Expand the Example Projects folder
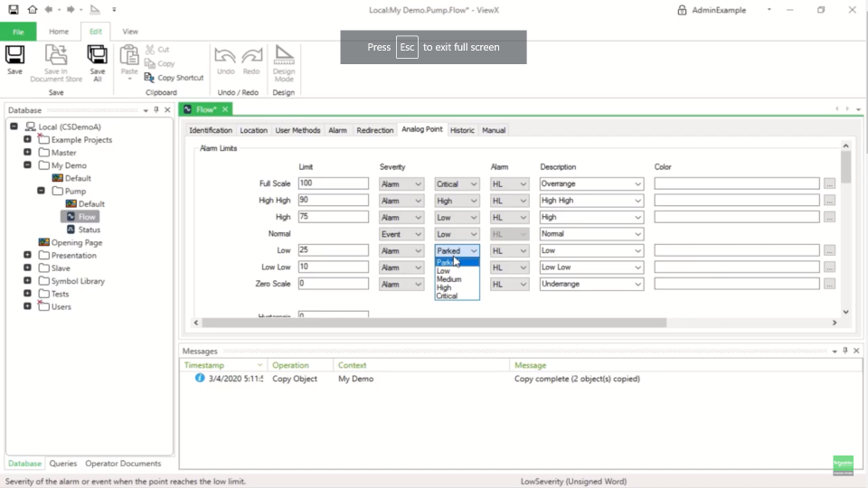This screenshot has width=868, height=488. point(27,139)
